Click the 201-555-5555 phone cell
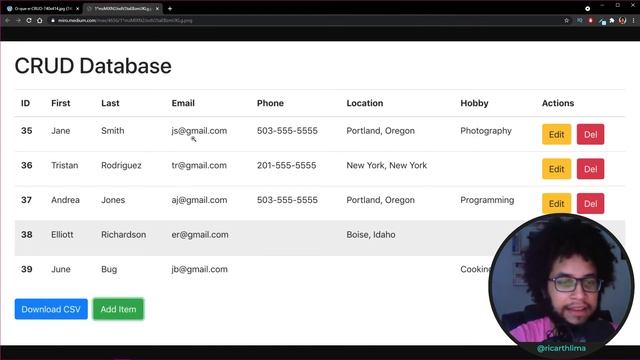The width and height of the screenshot is (640, 360). pyautogui.click(x=287, y=165)
